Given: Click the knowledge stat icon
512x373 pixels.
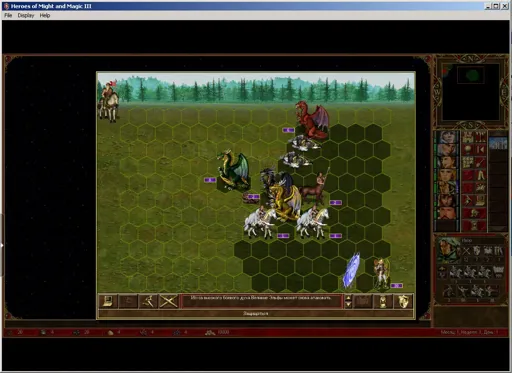Looking at the screenshot, I should 499,251.
